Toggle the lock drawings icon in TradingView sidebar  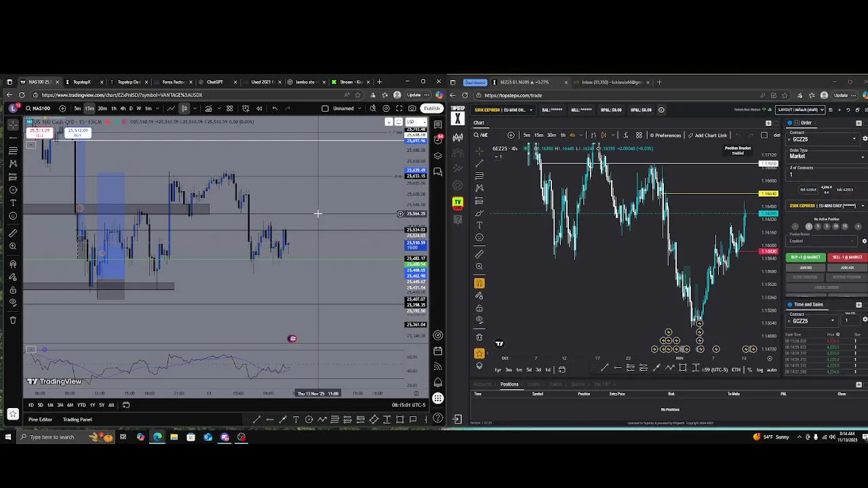(13, 290)
